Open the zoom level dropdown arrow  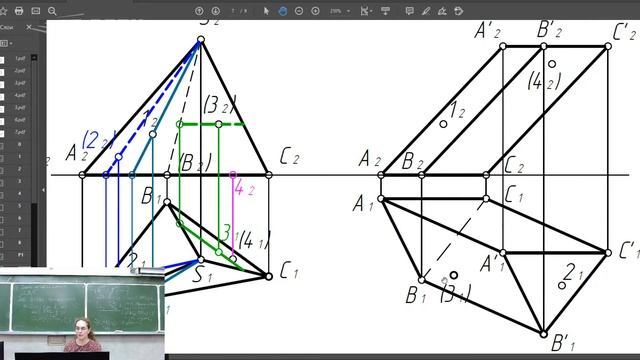(x=348, y=11)
